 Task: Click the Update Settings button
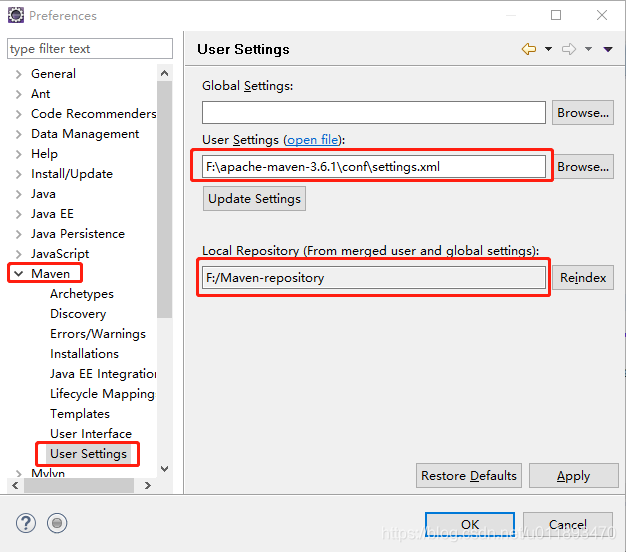click(x=254, y=199)
